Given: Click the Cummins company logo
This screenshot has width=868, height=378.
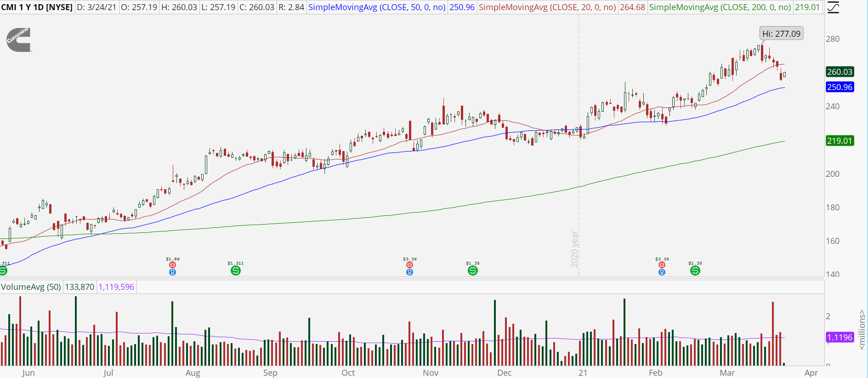Looking at the screenshot, I should pos(19,39).
